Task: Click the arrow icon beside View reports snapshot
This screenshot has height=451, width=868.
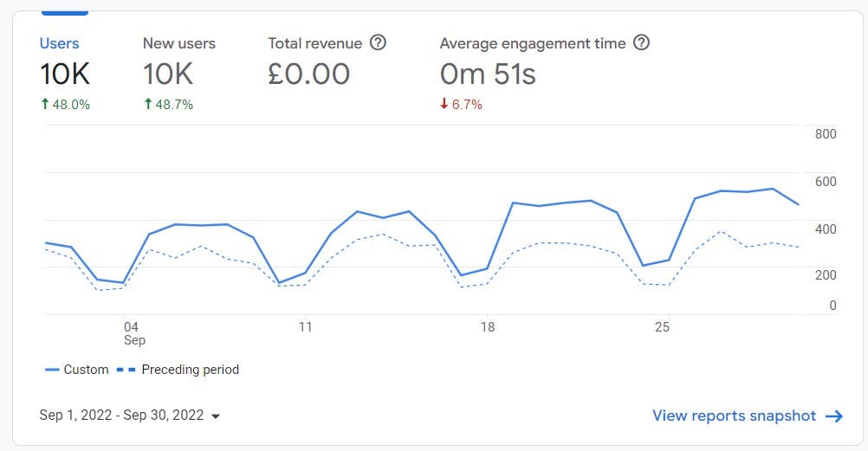Action: pos(834,416)
